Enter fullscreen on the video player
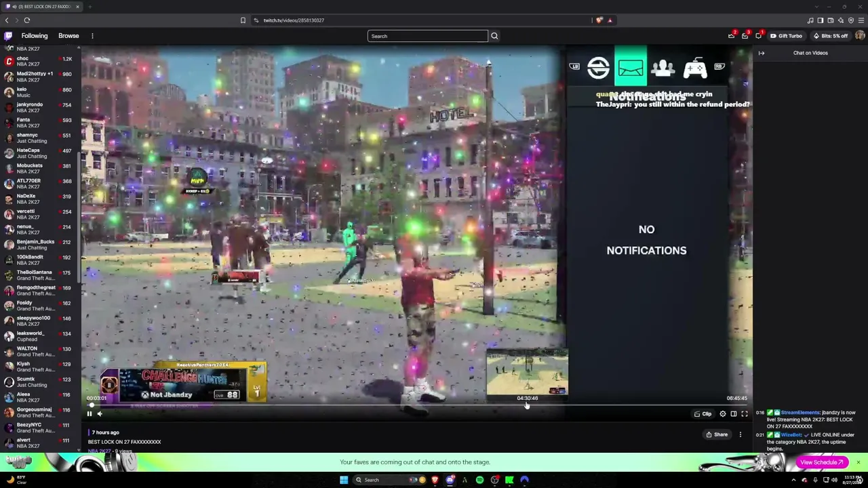The height and width of the screenshot is (488, 868). [745, 413]
